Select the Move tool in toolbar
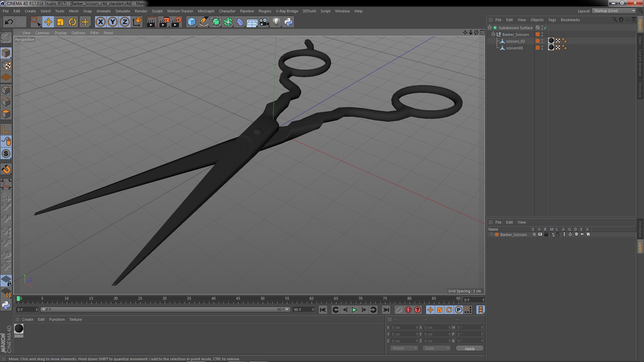The width and height of the screenshot is (644, 362). [x=48, y=22]
